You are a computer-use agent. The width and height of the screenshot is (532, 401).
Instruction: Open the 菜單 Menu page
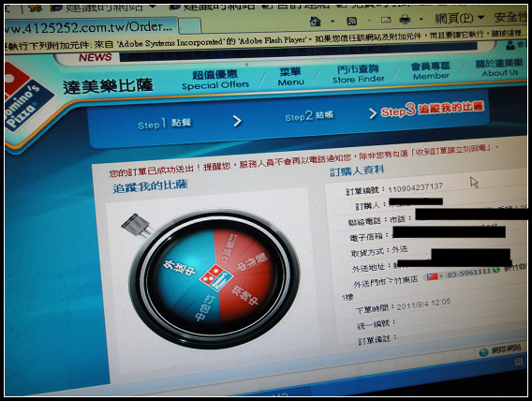[x=290, y=76]
